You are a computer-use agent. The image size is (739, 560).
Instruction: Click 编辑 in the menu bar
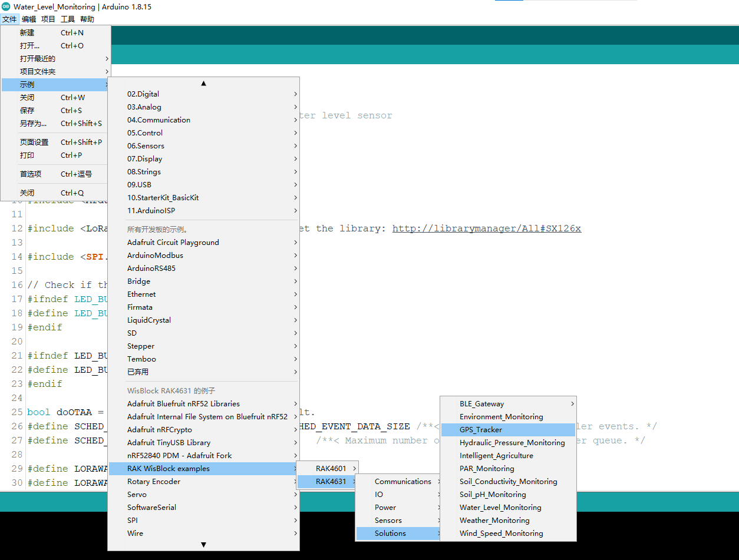click(29, 19)
